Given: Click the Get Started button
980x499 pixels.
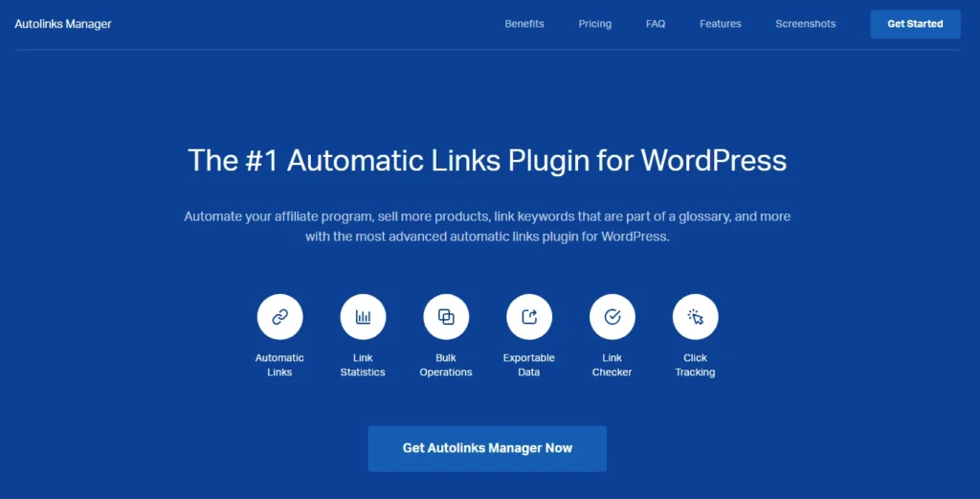Looking at the screenshot, I should [x=915, y=24].
